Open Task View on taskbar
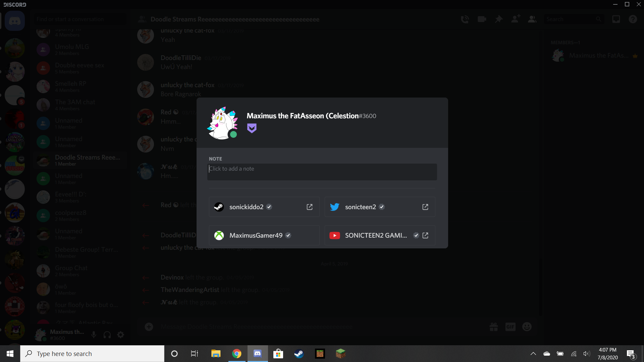The width and height of the screenshot is (644, 362). pyautogui.click(x=195, y=354)
